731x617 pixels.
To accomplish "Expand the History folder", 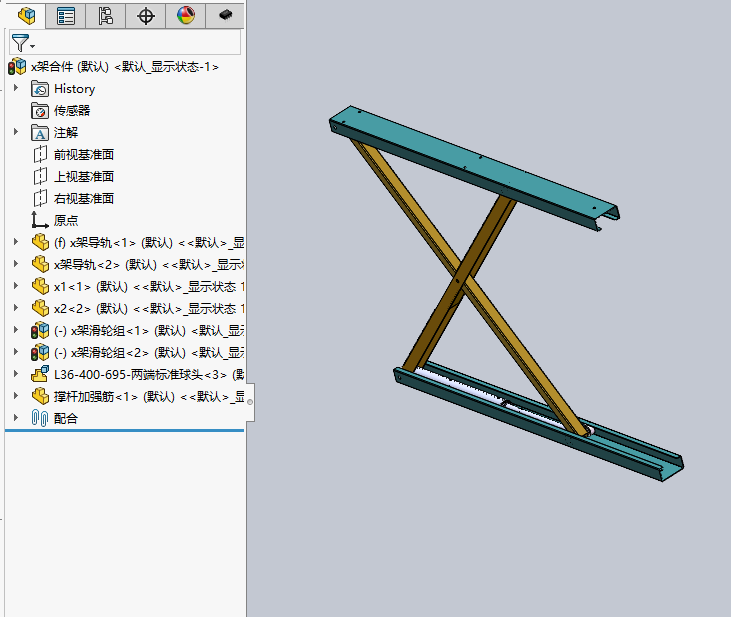I will pyautogui.click(x=16, y=88).
